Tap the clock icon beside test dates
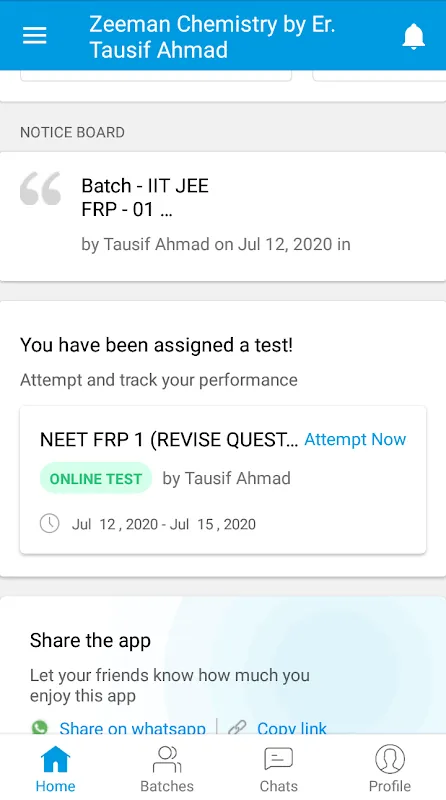446x800 pixels. 49,523
